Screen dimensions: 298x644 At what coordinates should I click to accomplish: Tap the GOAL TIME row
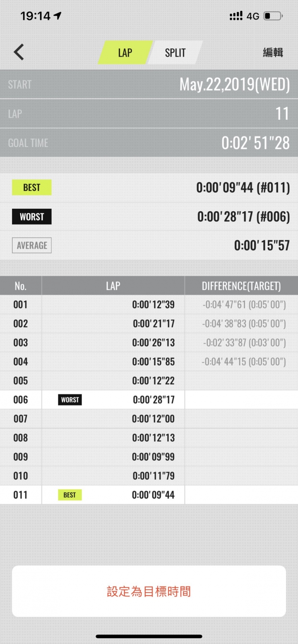coord(149,143)
